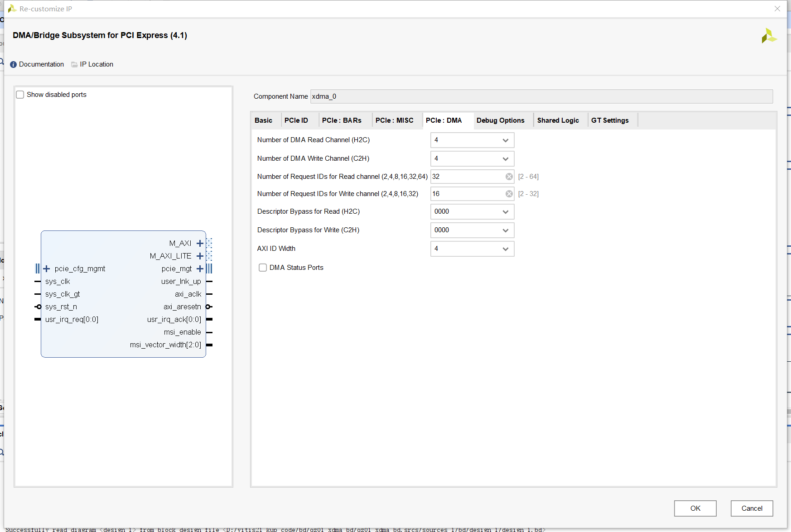Switch to the GT Settings tab
Viewport: 791px width, 532px height.
click(609, 120)
